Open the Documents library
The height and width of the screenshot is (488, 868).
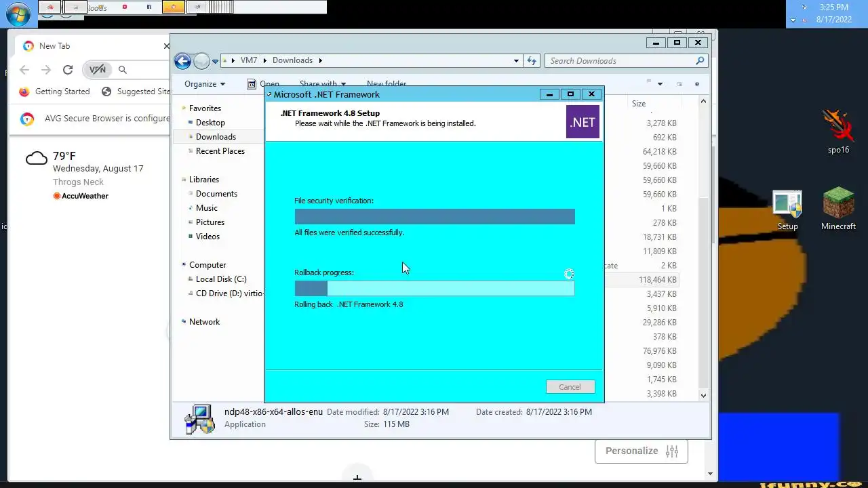(x=216, y=194)
